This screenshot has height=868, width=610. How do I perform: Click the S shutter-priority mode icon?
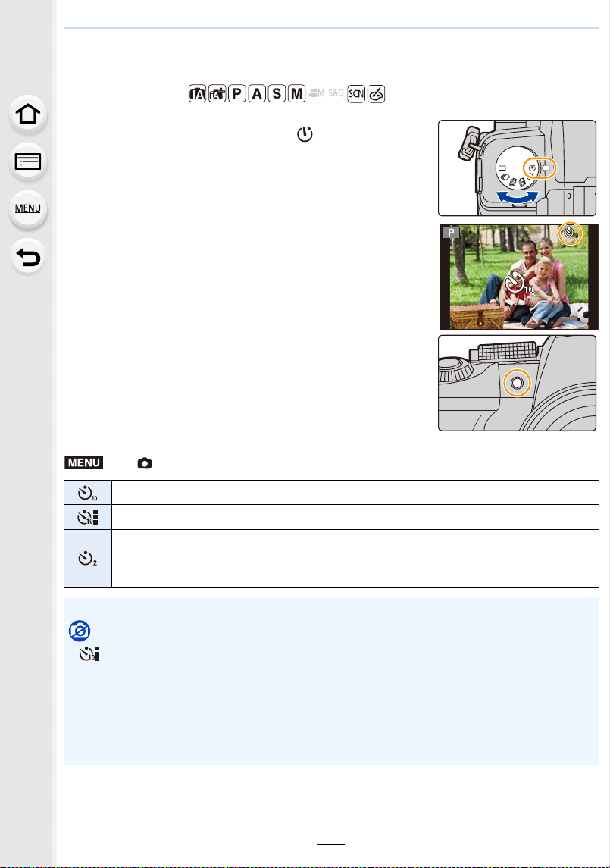[277, 93]
